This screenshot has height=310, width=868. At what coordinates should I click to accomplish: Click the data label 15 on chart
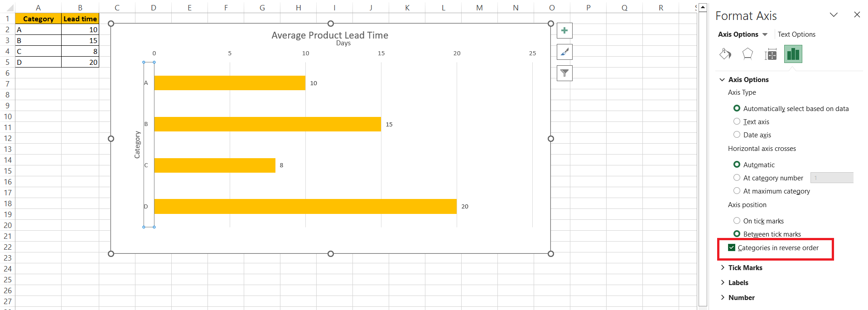(x=389, y=124)
